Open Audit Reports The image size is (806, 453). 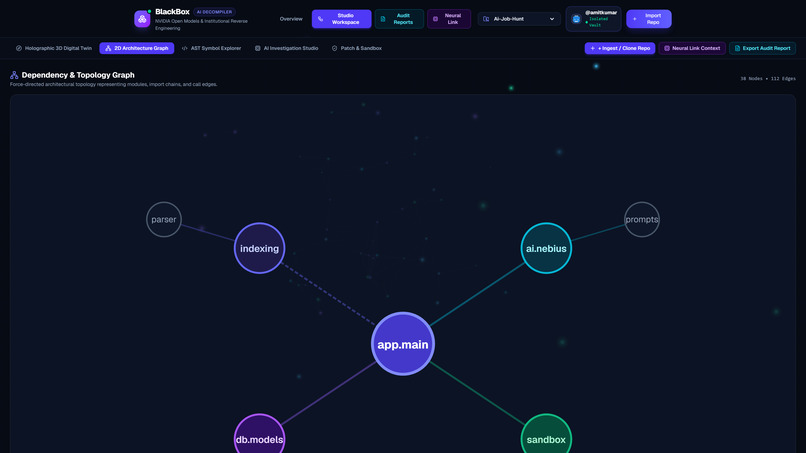(x=399, y=19)
